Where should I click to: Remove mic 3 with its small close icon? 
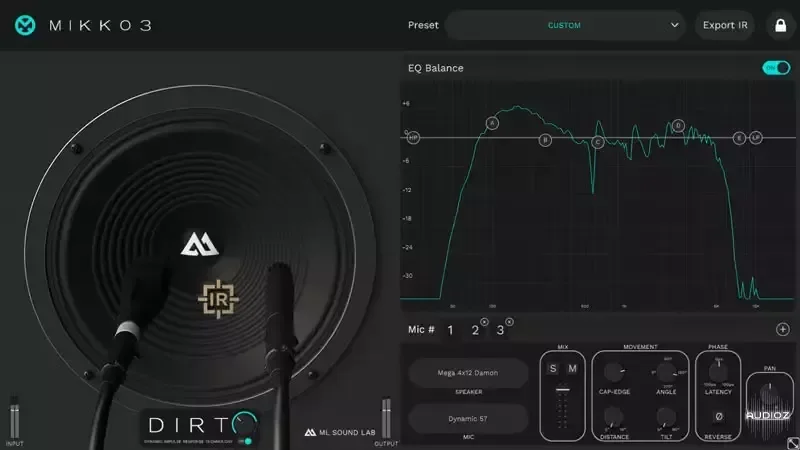[x=509, y=322]
